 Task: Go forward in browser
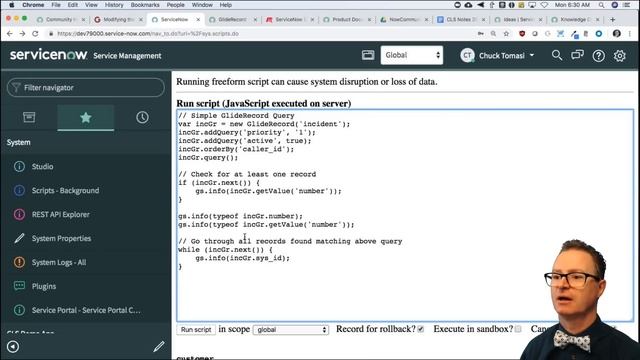pyautogui.click(x=22, y=33)
